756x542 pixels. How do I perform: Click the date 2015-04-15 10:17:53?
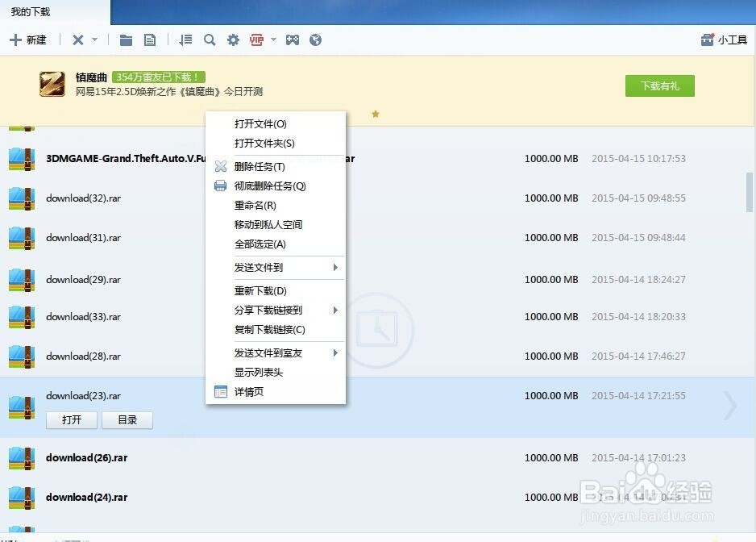click(638, 159)
